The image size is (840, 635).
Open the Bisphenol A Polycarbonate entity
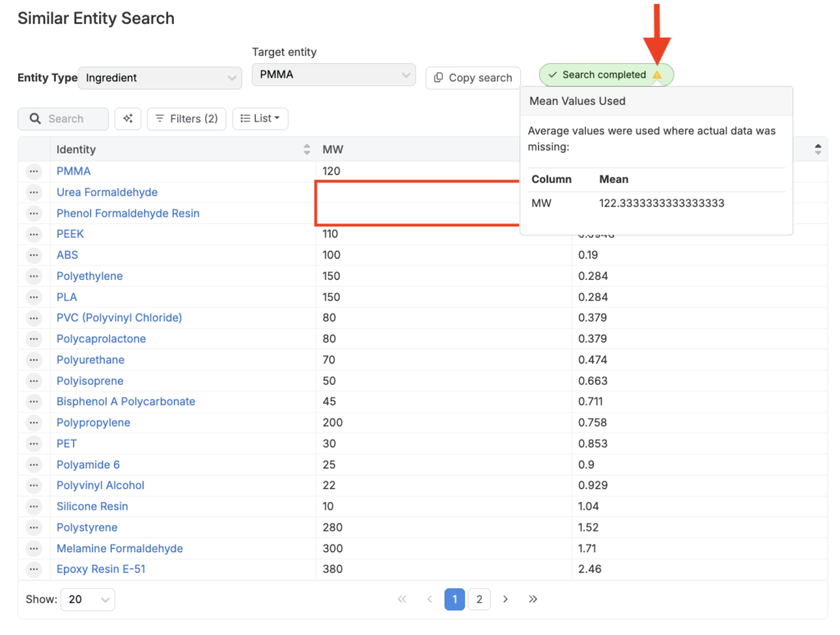tap(126, 402)
